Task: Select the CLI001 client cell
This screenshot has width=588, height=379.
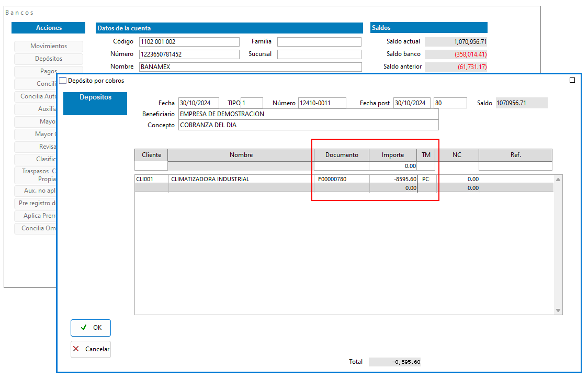Action: point(152,179)
